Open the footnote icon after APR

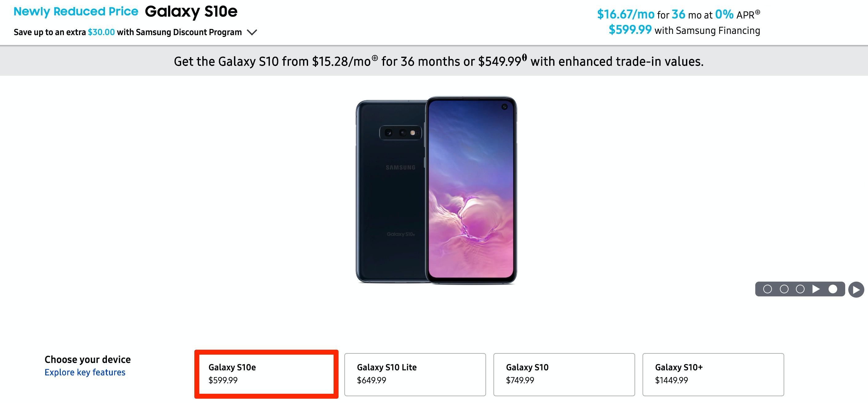click(x=757, y=12)
